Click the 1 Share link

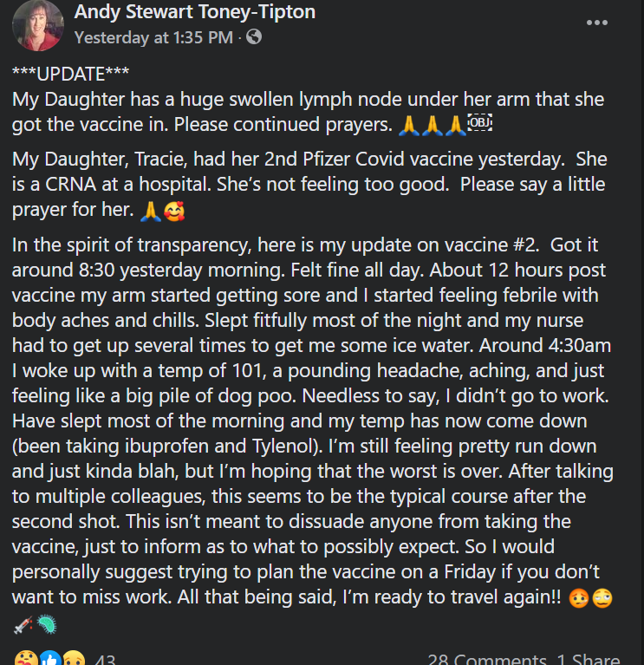pos(589,661)
